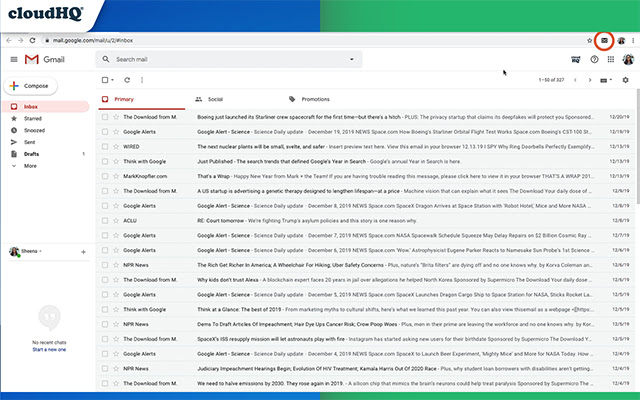Screen dimensions: 640x400
Task: Open Gmail main menu hamburger icon
Action: tap(14, 60)
